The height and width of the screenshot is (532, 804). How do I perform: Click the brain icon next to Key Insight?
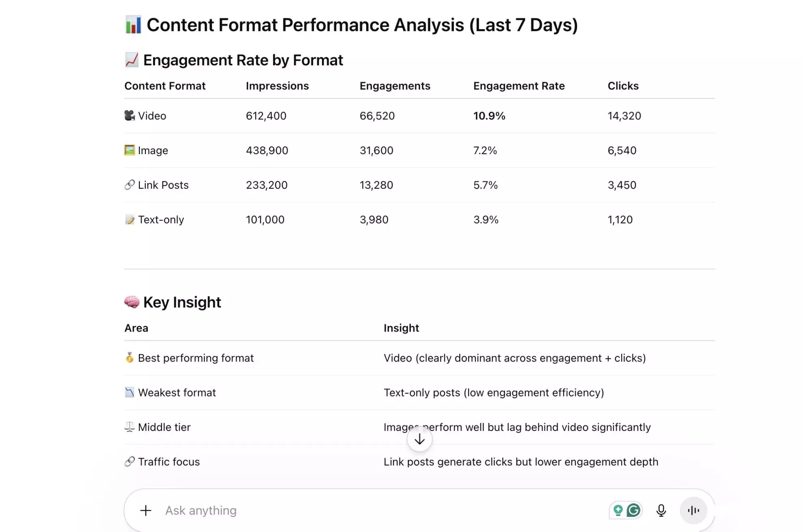[132, 302]
